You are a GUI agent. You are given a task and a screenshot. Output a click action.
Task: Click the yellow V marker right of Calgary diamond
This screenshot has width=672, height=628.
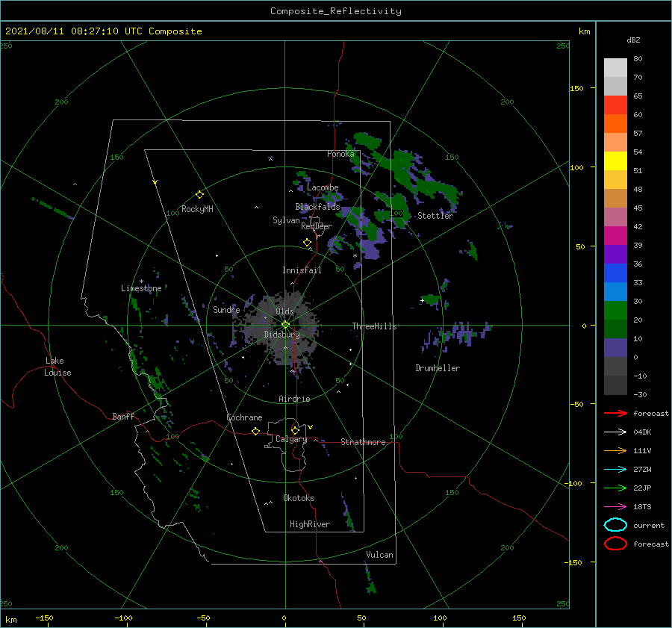pyautogui.click(x=310, y=427)
